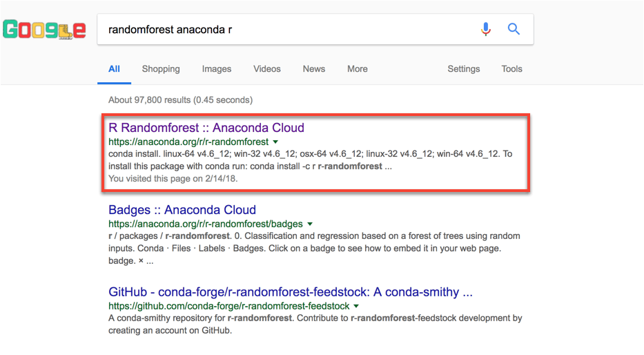
Task: Start voice search with microphone icon
Action: (x=485, y=29)
